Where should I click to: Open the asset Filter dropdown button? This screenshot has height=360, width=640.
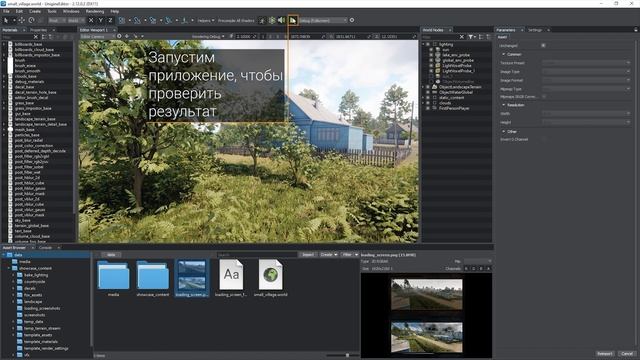pos(350,254)
